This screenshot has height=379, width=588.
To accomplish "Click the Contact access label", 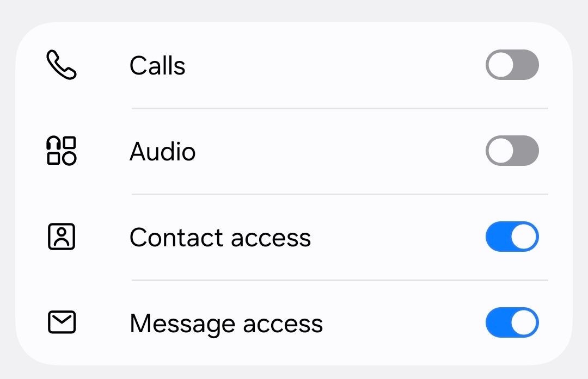I will click(220, 238).
